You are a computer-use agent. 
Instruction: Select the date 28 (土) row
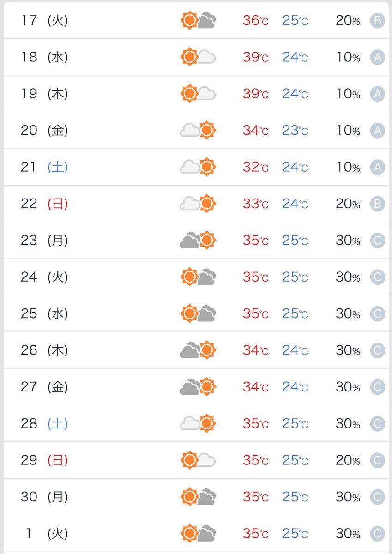[196, 423]
